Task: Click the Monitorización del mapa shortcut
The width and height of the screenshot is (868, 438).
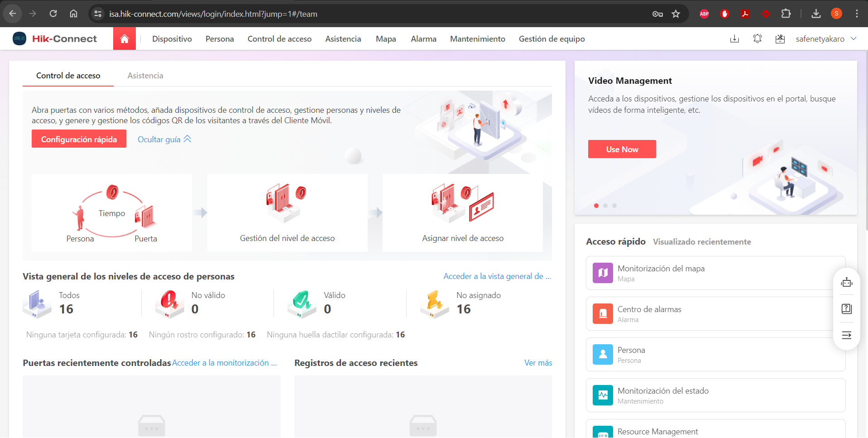Action: point(715,273)
